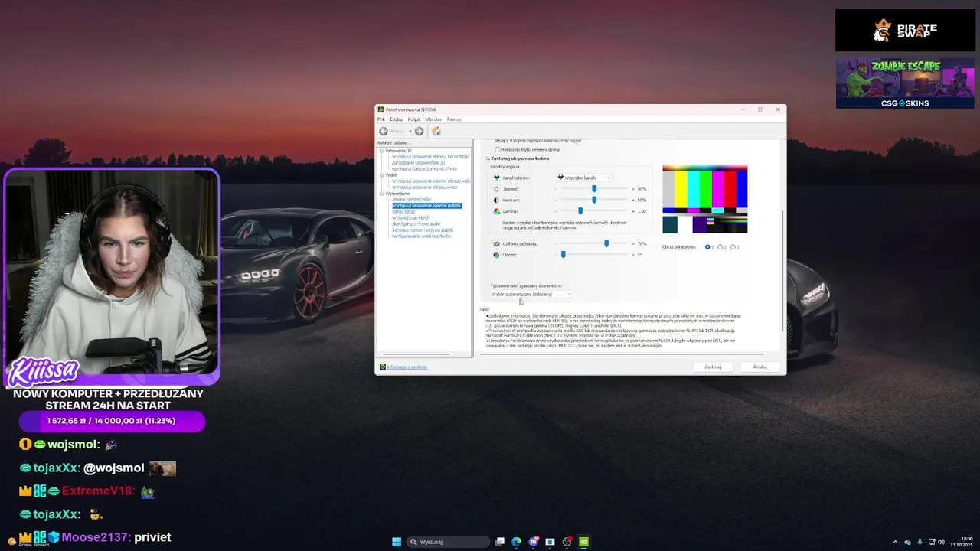This screenshot has height=551, width=980.
Task: Select Skonfiguruj cyfrowe audio
Action: click(416, 224)
